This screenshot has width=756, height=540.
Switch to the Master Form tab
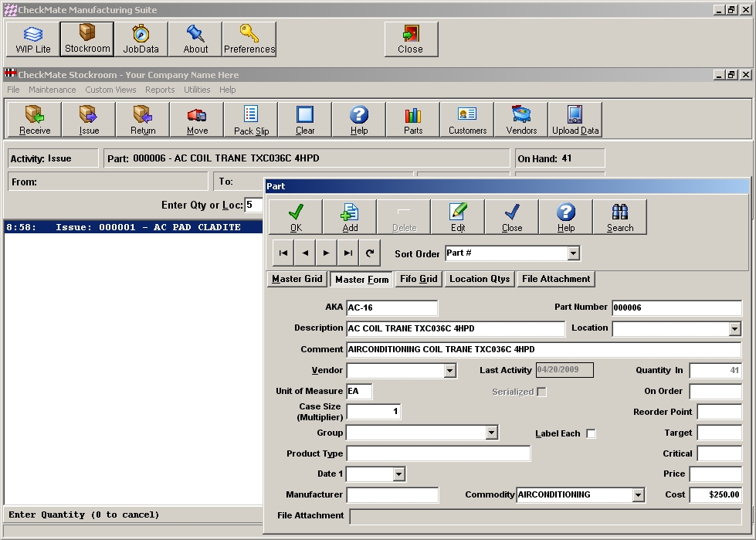361,279
